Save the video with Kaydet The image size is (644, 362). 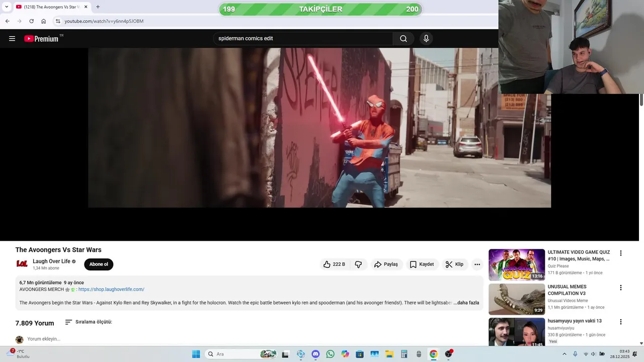(x=422, y=264)
